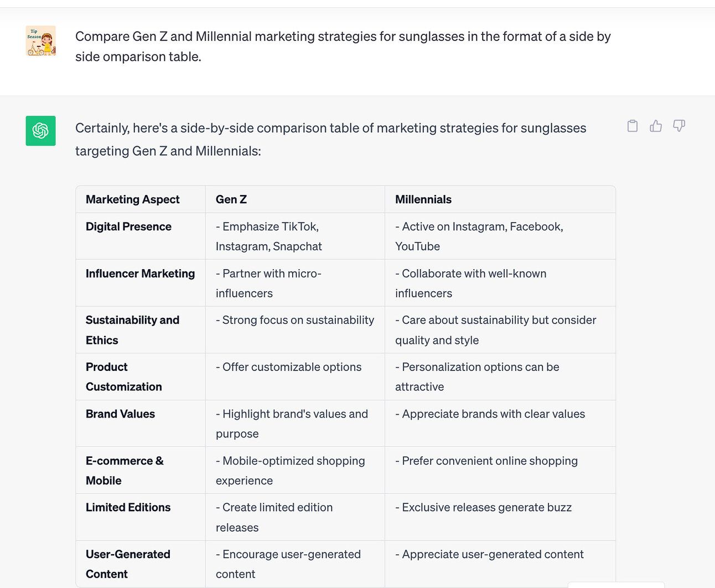Select the Digital Presence row label
715x588 pixels.
(x=128, y=226)
